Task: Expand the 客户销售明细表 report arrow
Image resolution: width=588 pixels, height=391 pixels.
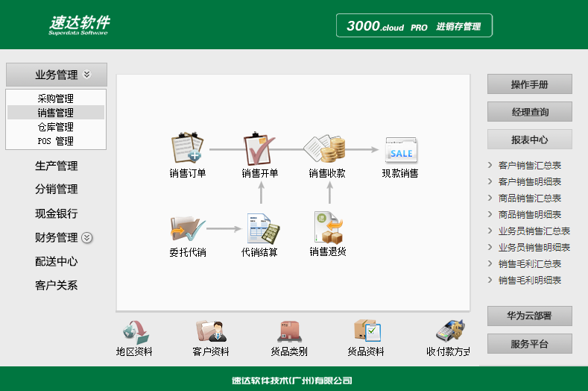Action: [490, 181]
